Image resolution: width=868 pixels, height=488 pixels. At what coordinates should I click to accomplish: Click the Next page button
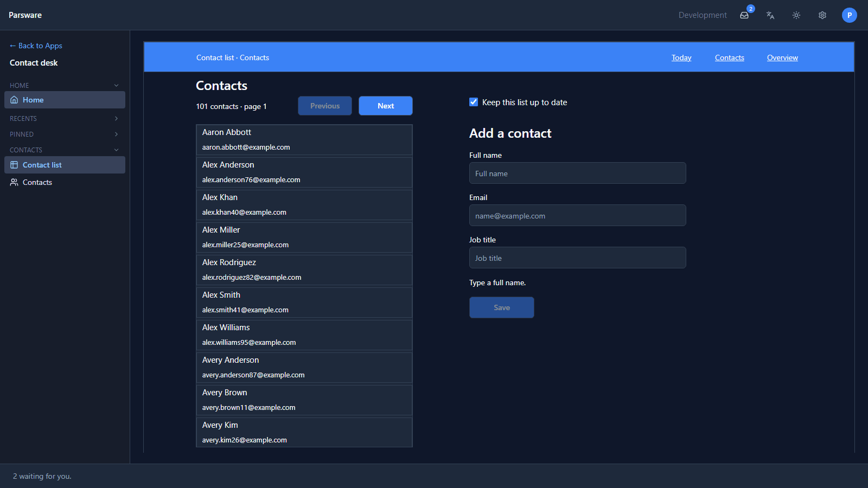point(386,106)
